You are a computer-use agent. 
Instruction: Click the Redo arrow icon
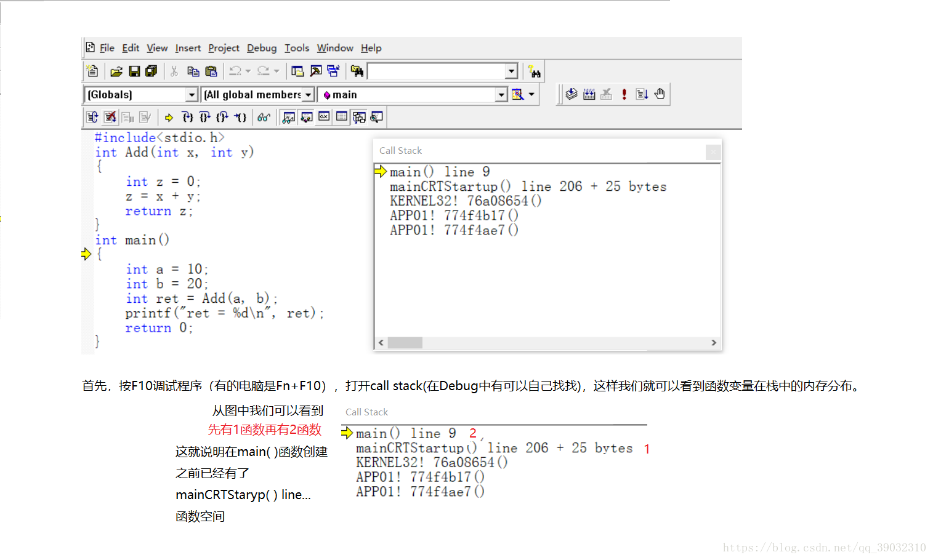coord(263,71)
